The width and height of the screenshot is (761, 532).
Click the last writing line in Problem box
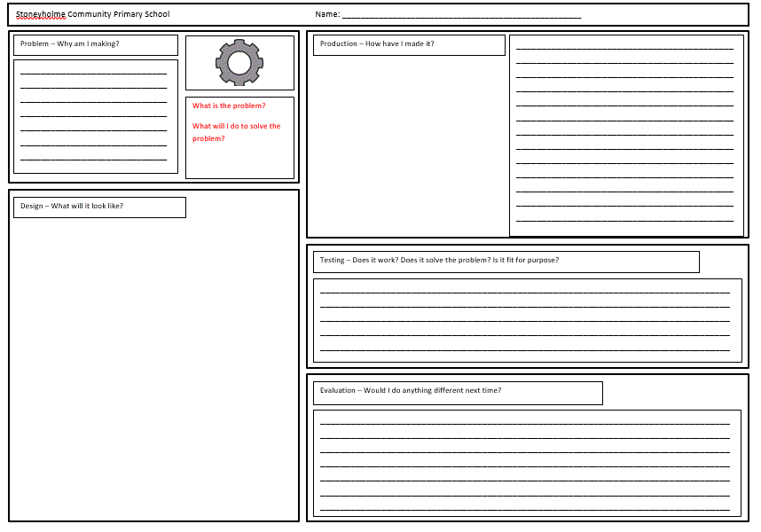[93, 160]
